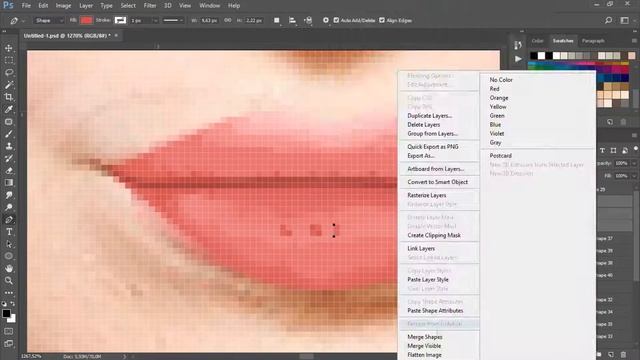The width and height of the screenshot is (640, 360).
Task: Click the shape width W input field
Action: tap(209, 20)
